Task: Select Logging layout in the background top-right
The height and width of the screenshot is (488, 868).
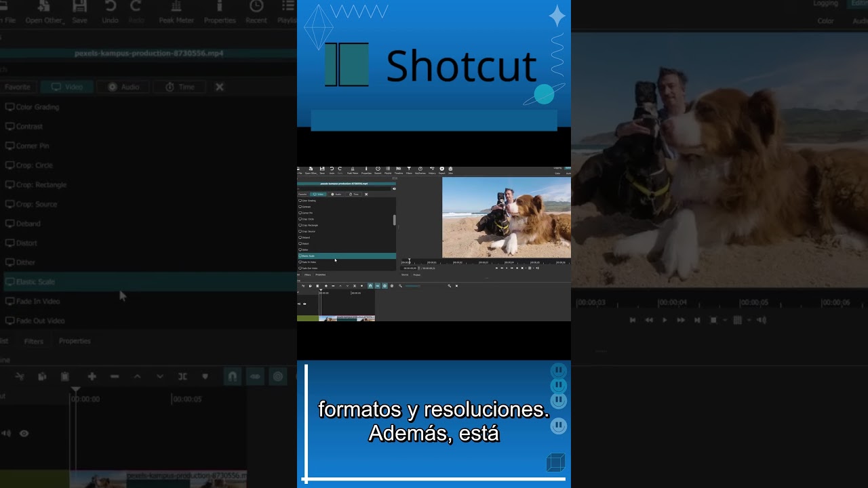Action: (x=825, y=3)
